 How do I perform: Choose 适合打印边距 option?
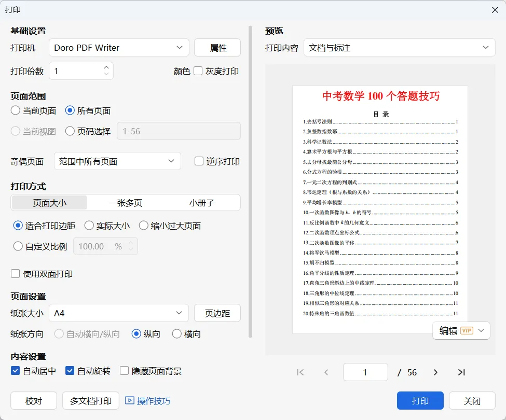(18, 226)
